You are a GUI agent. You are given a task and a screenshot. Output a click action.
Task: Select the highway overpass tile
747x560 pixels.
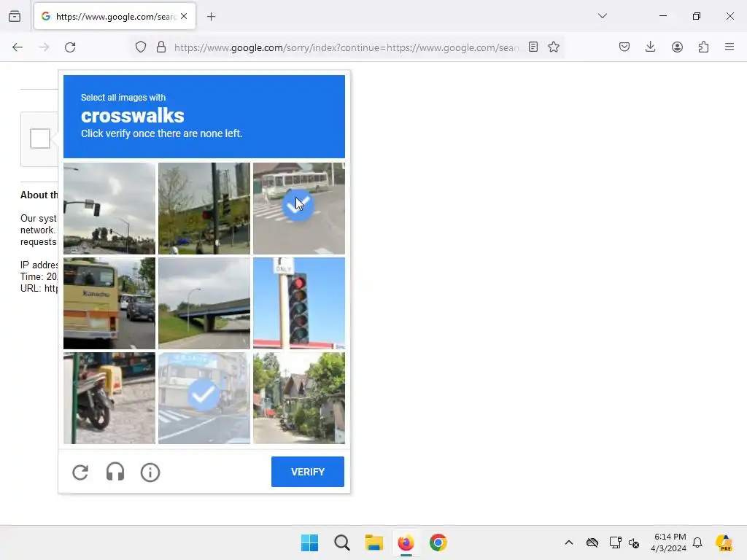pos(204,303)
